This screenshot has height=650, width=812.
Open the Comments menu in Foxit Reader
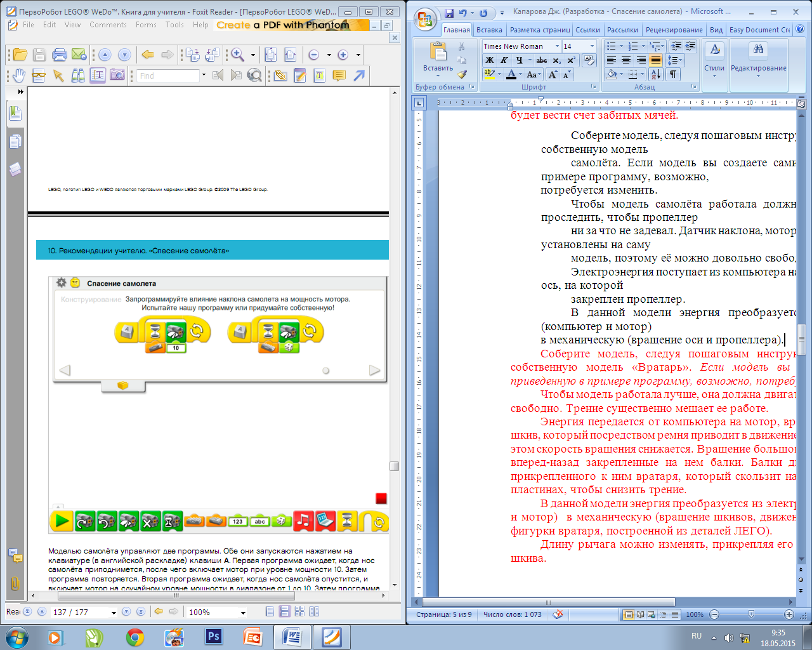[108, 25]
